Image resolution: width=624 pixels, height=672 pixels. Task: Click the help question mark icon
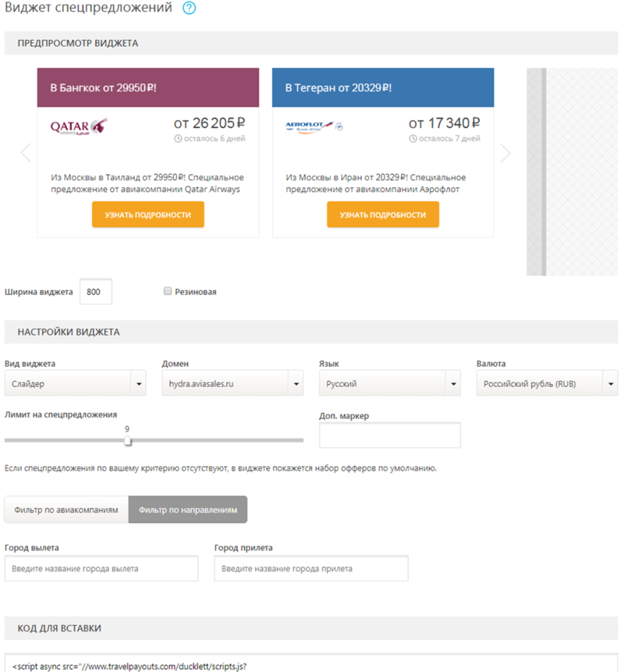(189, 9)
